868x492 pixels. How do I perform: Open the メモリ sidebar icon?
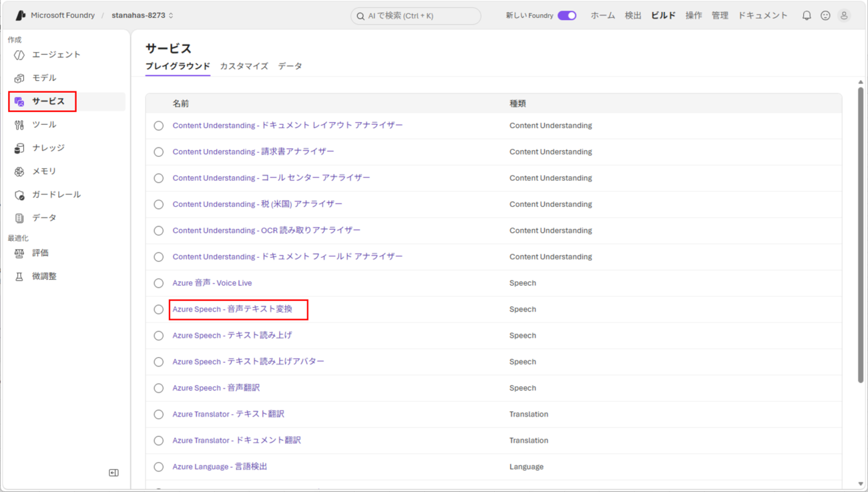coord(19,172)
